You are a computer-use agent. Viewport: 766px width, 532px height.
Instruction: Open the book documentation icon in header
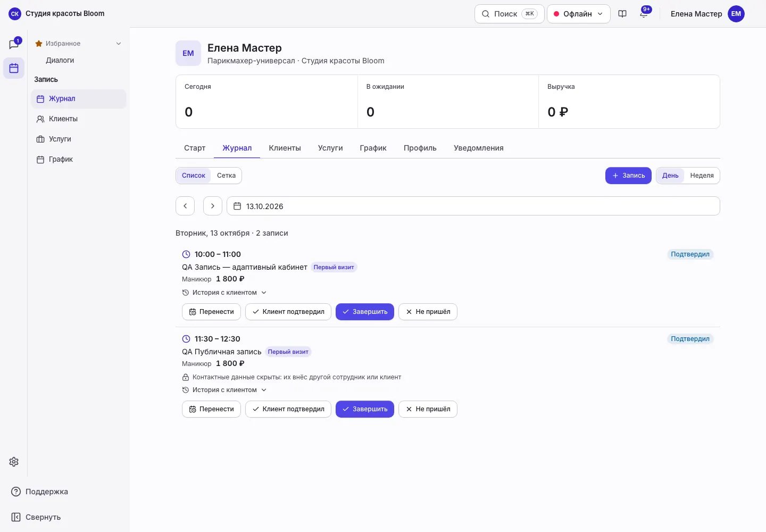point(622,14)
